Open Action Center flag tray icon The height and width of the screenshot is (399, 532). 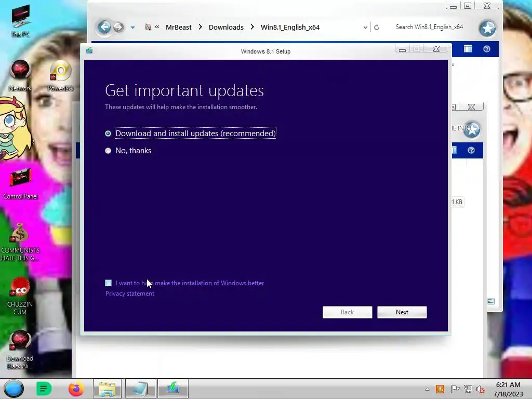click(x=455, y=389)
